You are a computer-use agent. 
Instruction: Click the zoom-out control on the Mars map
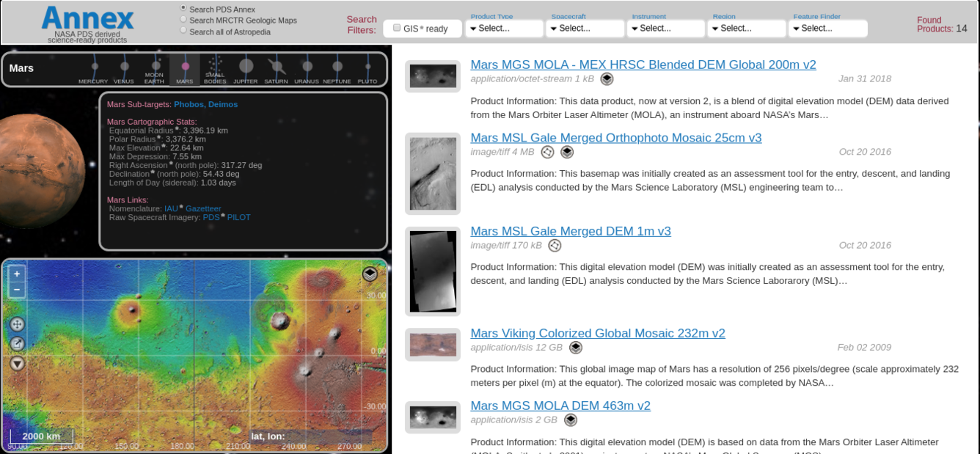click(16, 289)
